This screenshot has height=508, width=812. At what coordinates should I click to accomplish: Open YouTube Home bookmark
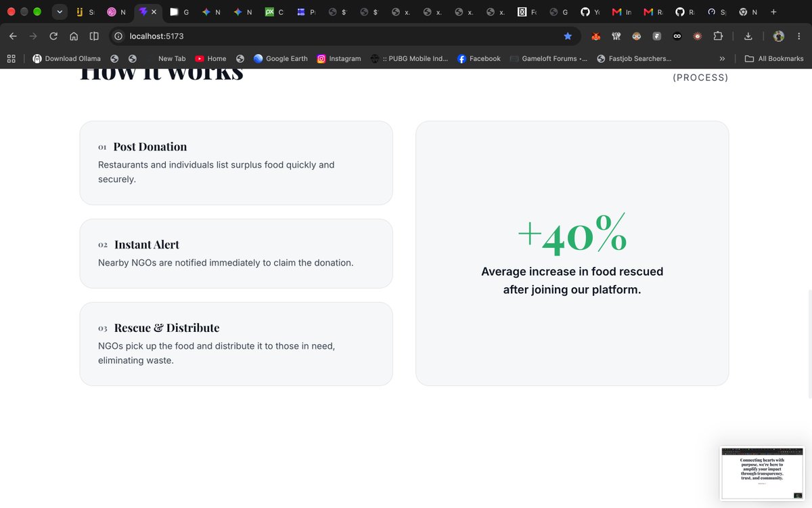coord(210,59)
